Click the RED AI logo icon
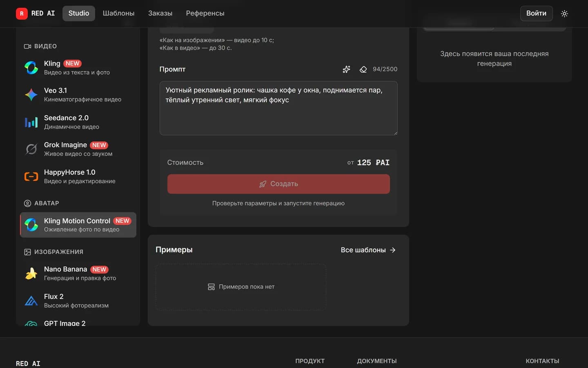Image resolution: width=588 pixels, height=368 pixels. [22, 13]
